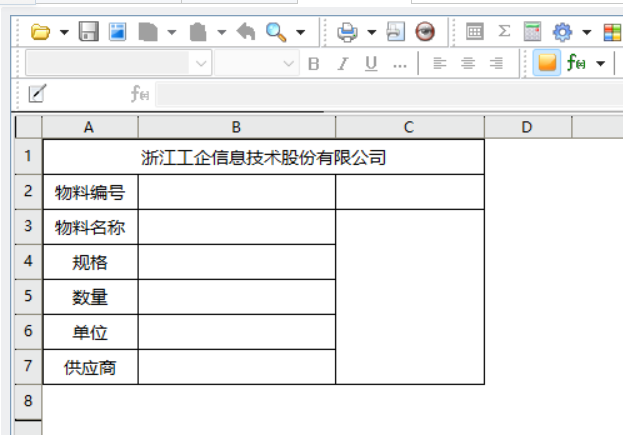This screenshot has width=623, height=435.
Task: Expand the Copy dropdown arrow
Action: point(172,32)
